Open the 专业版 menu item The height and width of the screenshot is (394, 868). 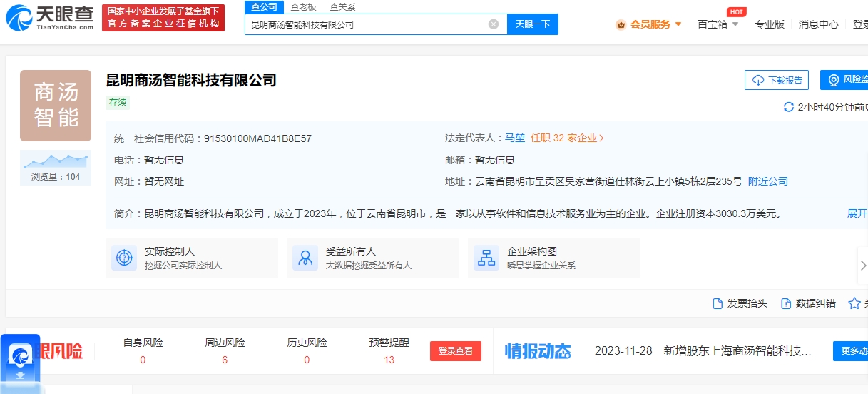click(770, 24)
